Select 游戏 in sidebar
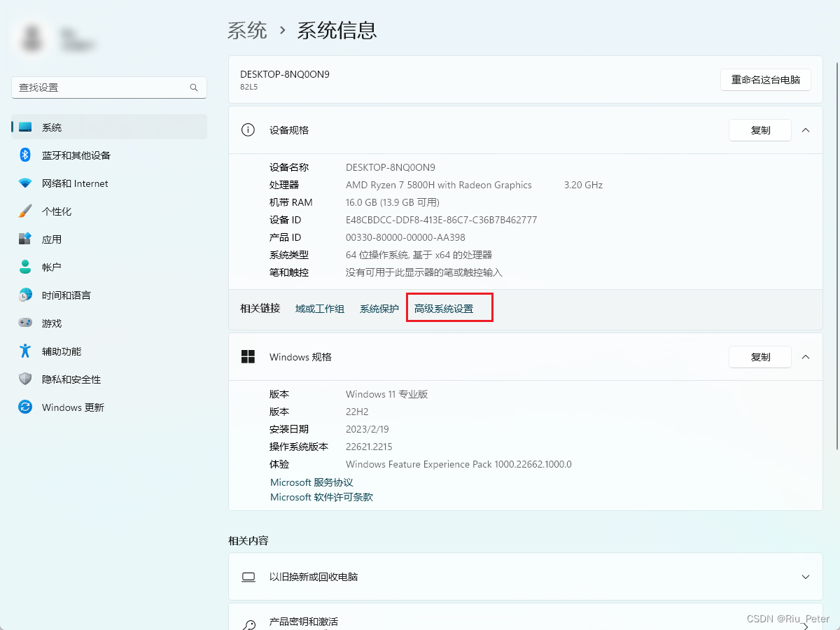This screenshot has height=630, width=840. [109, 323]
